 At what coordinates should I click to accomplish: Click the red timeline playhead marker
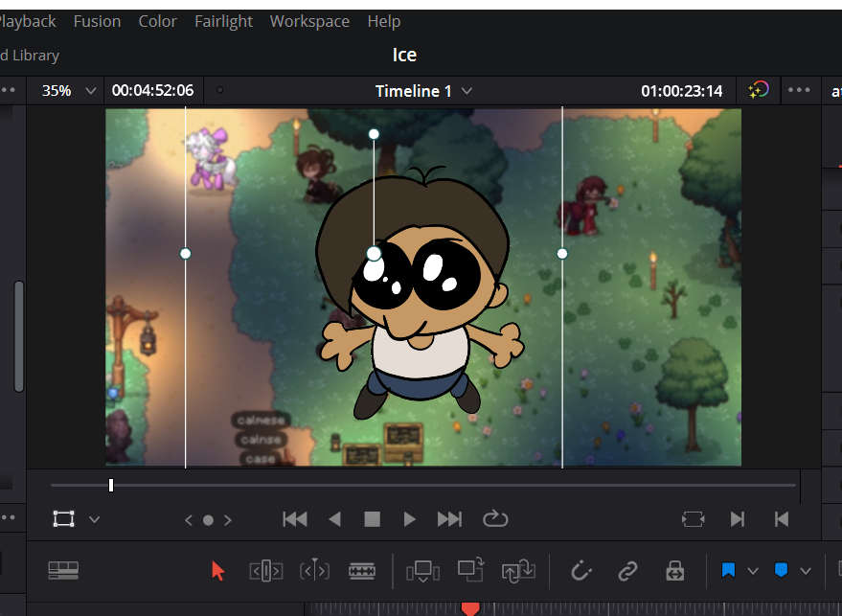point(470,608)
